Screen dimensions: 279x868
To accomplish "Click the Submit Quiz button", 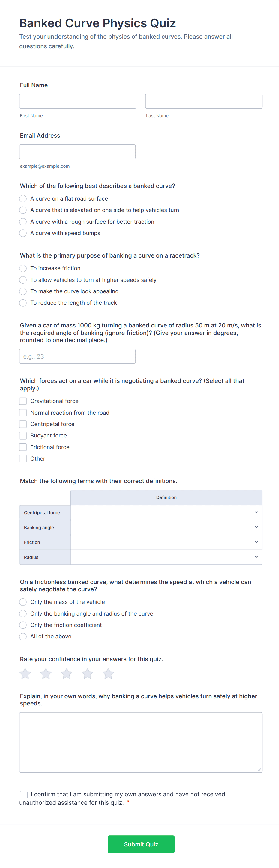I will (x=141, y=844).
